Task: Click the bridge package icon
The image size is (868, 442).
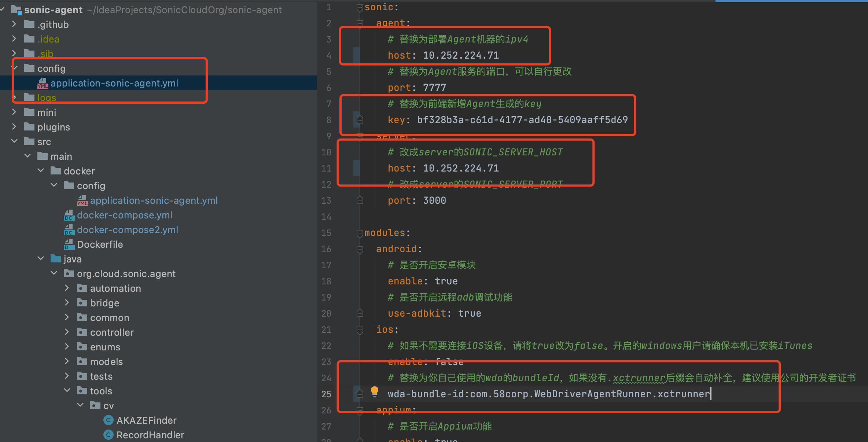Action: tap(82, 303)
